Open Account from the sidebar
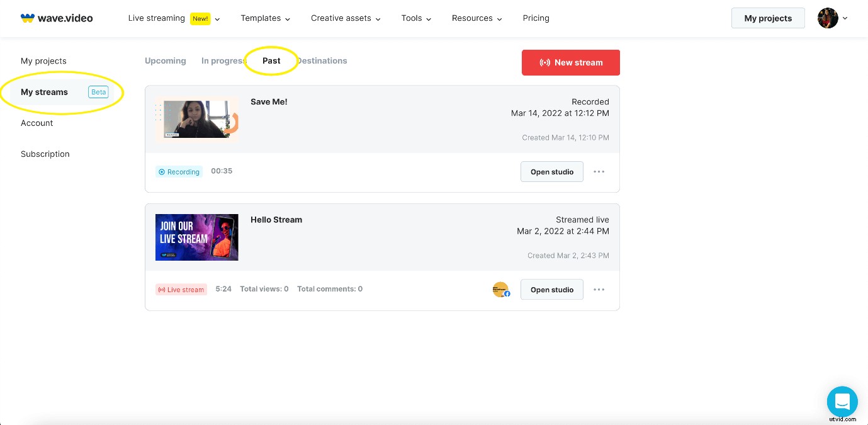The width and height of the screenshot is (868, 425). click(x=37, y=123)
